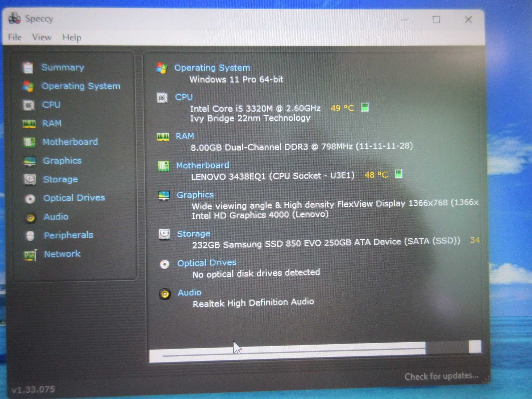The image size is (532, 399).
Task: Close the Speccy window
Action: click(x=468, y=20)
